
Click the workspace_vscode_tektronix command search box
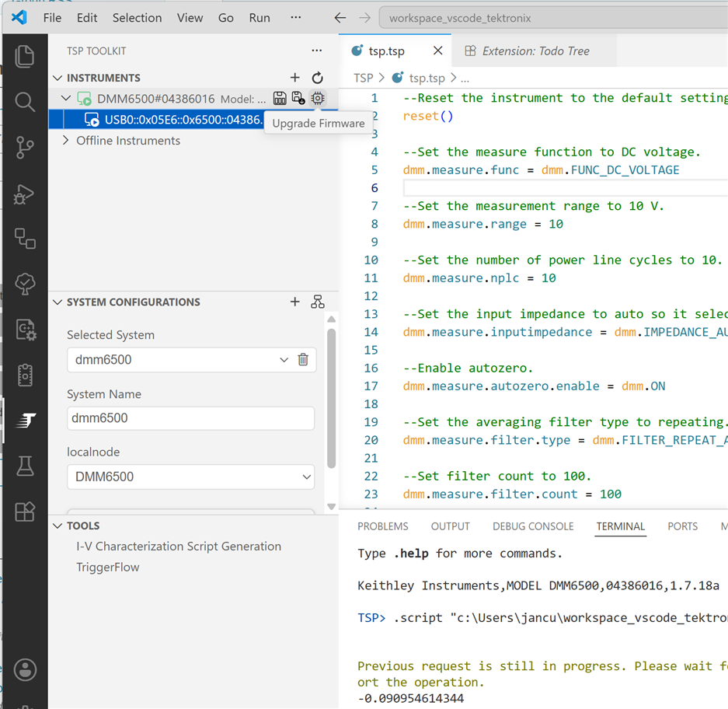pos(553,18)
